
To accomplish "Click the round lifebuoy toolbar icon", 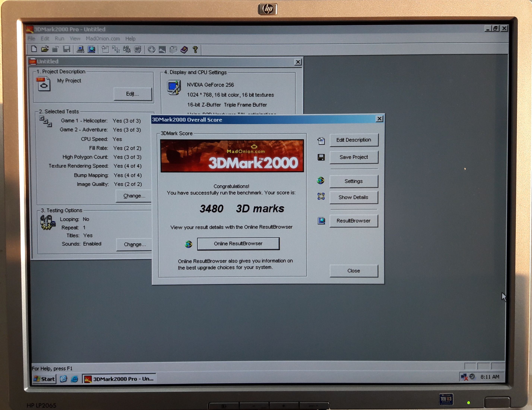I will click(x=151, y=50).
